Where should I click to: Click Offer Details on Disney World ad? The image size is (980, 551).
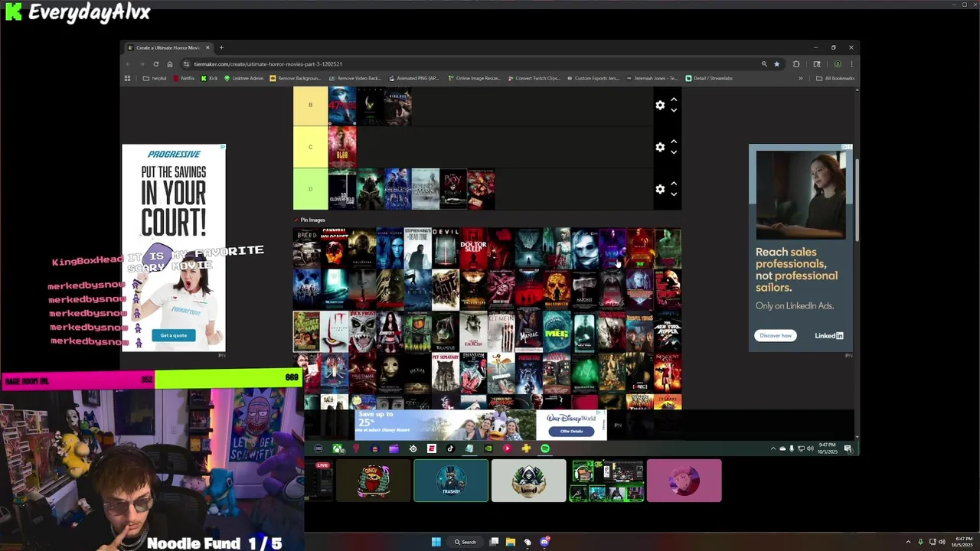(571, 431)
